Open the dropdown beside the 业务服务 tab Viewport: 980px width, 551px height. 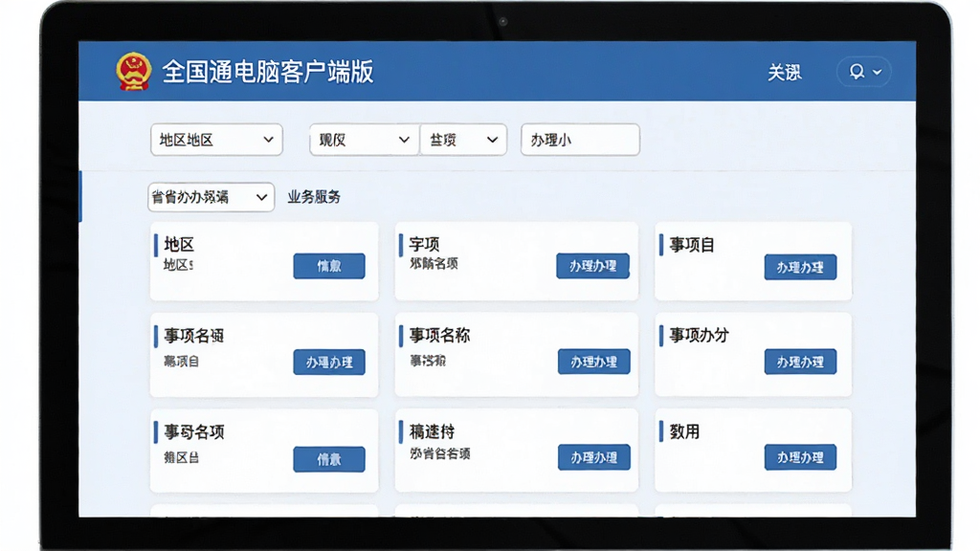212,197
